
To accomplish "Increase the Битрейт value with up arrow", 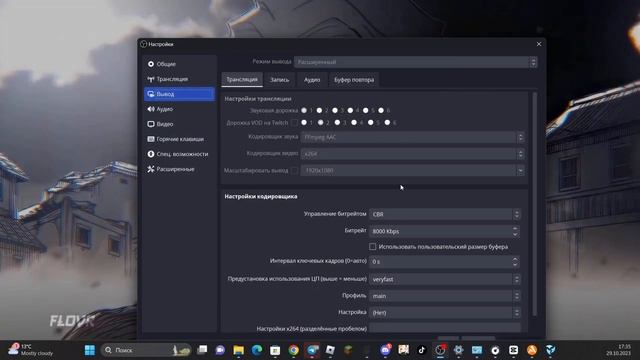I will pos(515,229).
